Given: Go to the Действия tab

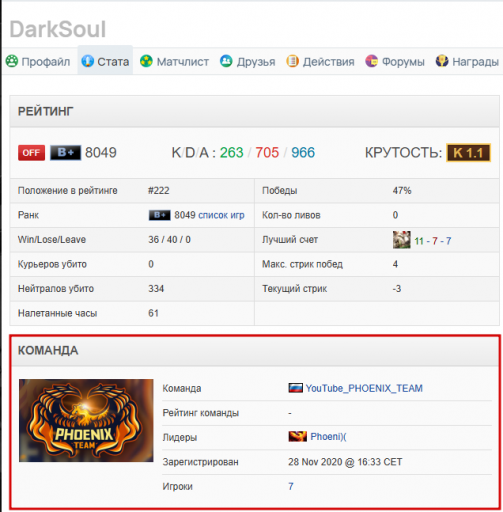Looking at the screenshot, I should pos(320,61).
